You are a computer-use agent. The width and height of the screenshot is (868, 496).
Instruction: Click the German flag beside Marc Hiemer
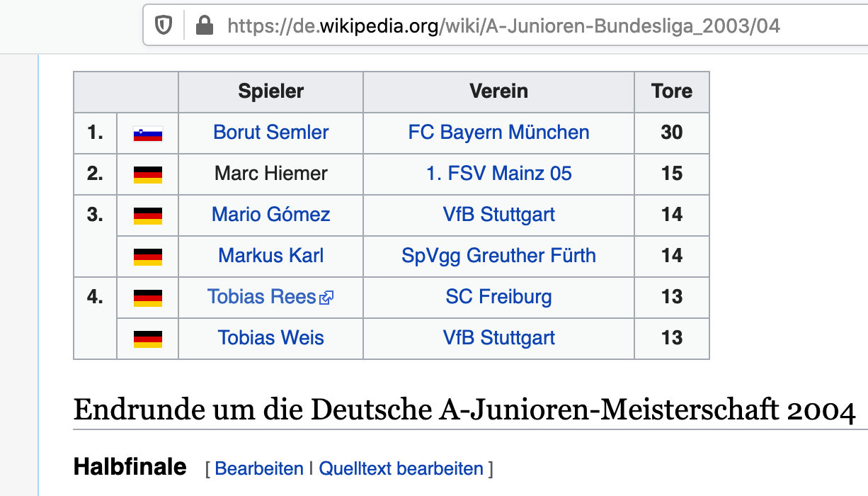point(148,174)
